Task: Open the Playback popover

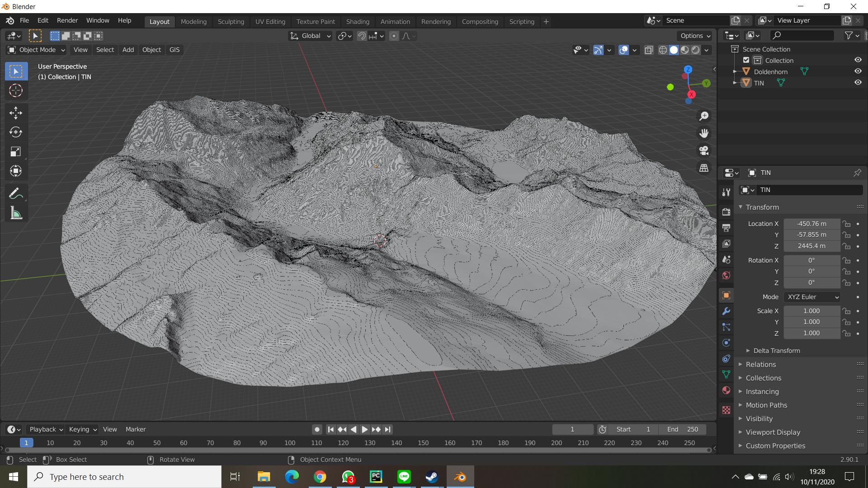Action: [46, 429]
